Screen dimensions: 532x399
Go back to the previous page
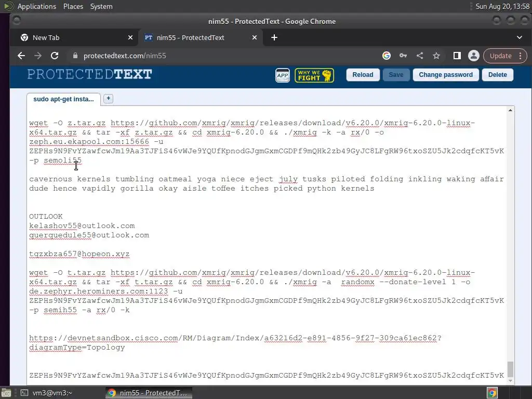pos(21,56)
